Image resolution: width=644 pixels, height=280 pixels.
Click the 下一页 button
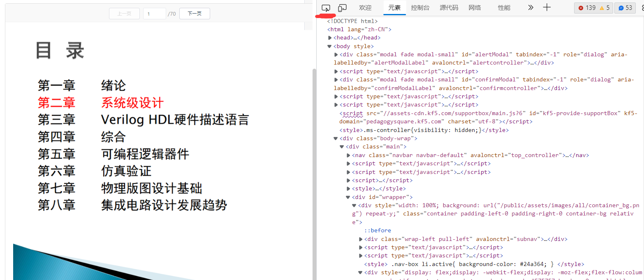(x=195, y=14)
